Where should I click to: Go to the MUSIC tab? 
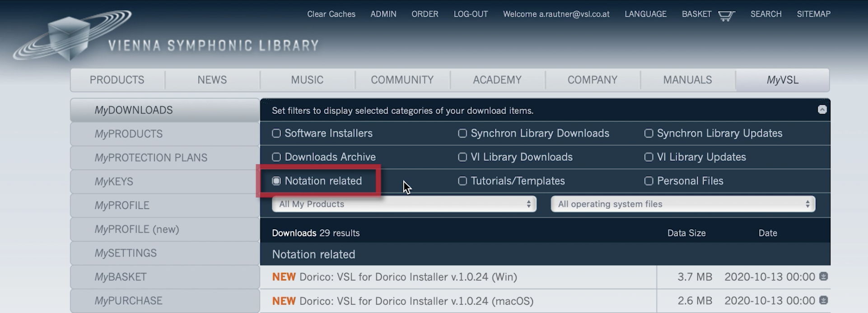(307, 80)
